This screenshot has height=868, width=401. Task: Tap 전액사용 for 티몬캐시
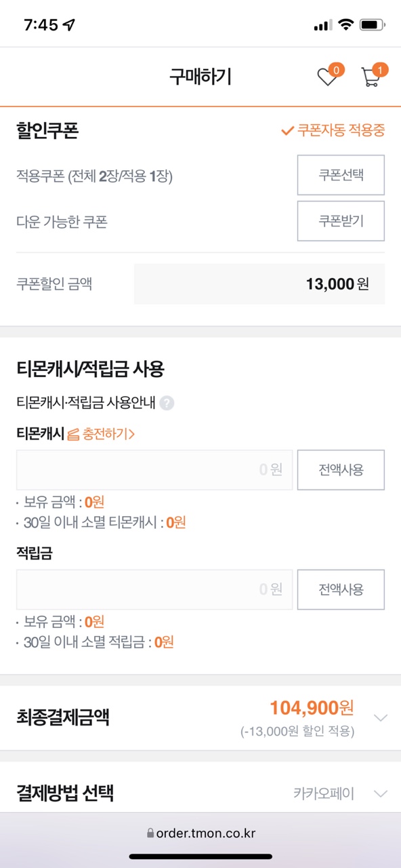click(x=341, y=470)
